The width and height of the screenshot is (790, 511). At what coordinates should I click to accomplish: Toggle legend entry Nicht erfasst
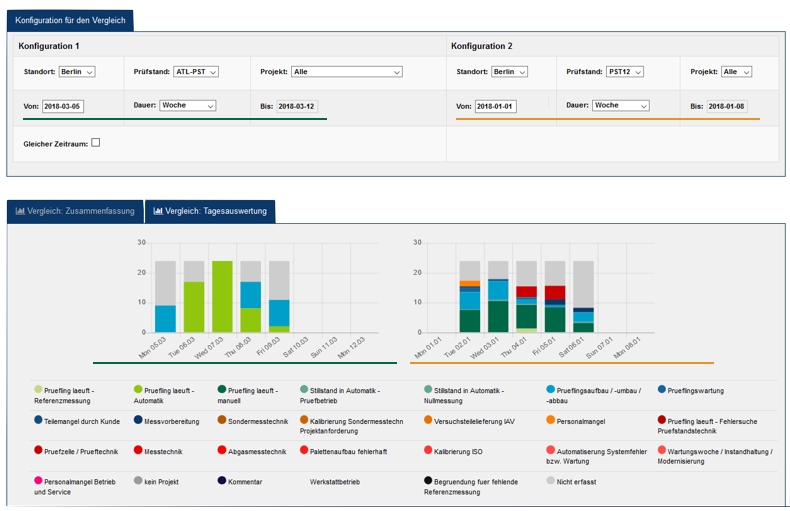click(x=571, y=481)
